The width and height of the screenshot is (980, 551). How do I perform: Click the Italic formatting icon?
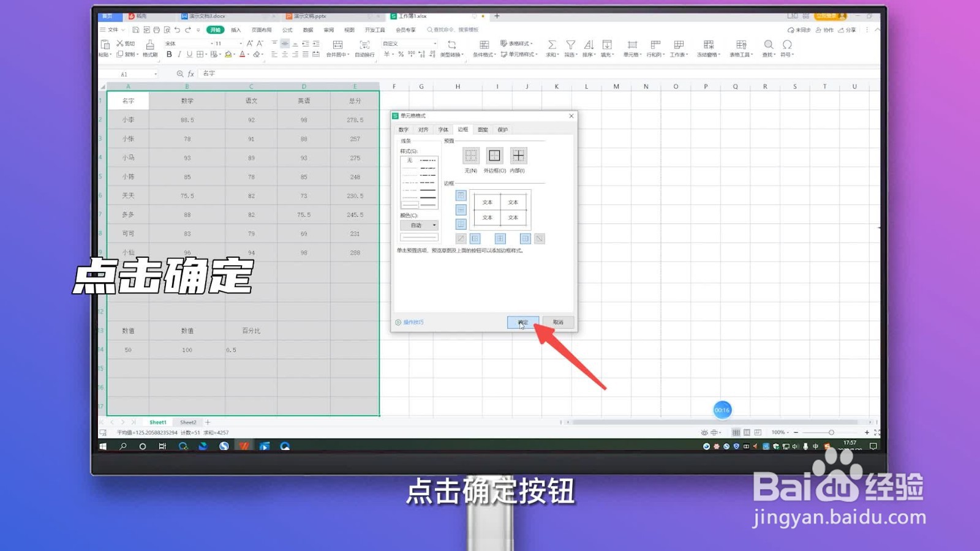click(x=179, y=54)
